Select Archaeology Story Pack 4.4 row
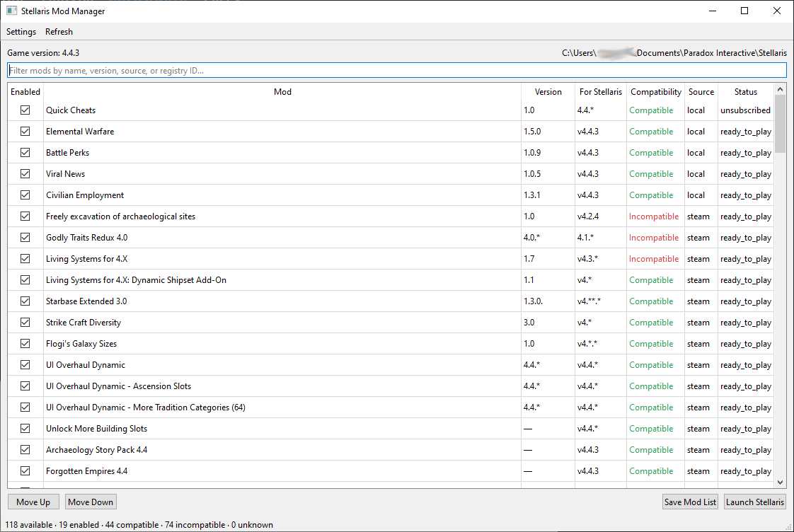The width and height of the screenshot is (794, 532). (391, 450)
